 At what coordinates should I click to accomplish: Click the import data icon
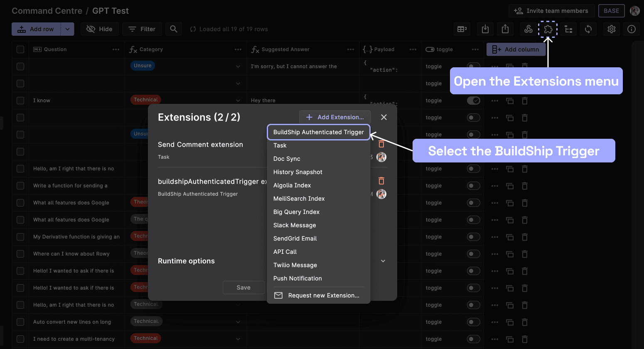(x=485, y=29)
